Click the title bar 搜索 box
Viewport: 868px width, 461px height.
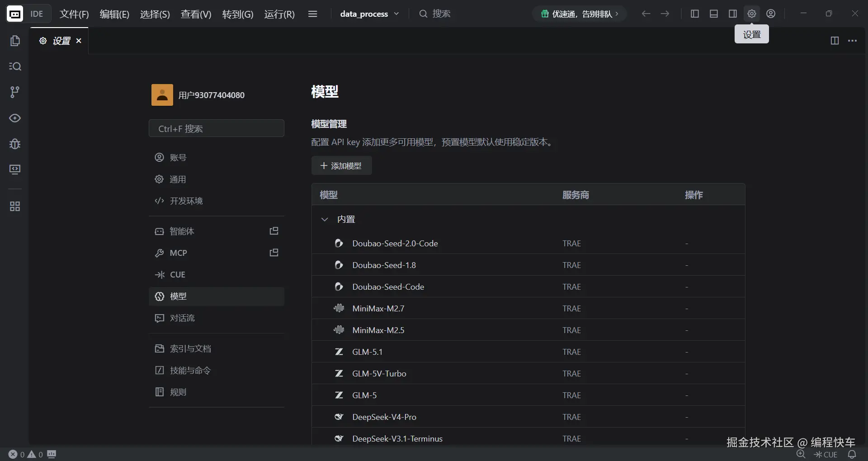435,14
